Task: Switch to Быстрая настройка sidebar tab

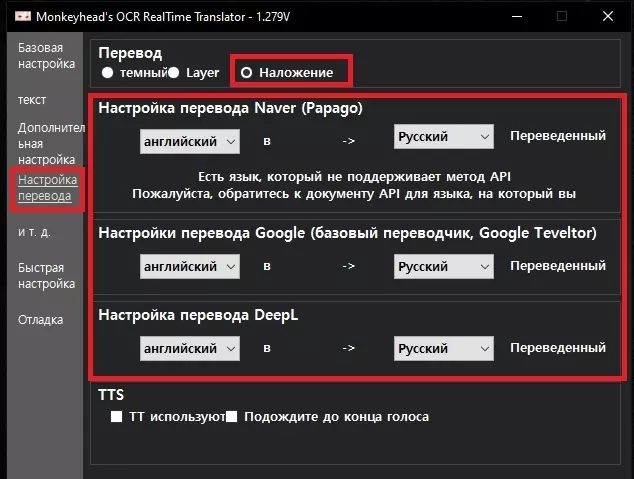Action: click(x=46, y=276)
